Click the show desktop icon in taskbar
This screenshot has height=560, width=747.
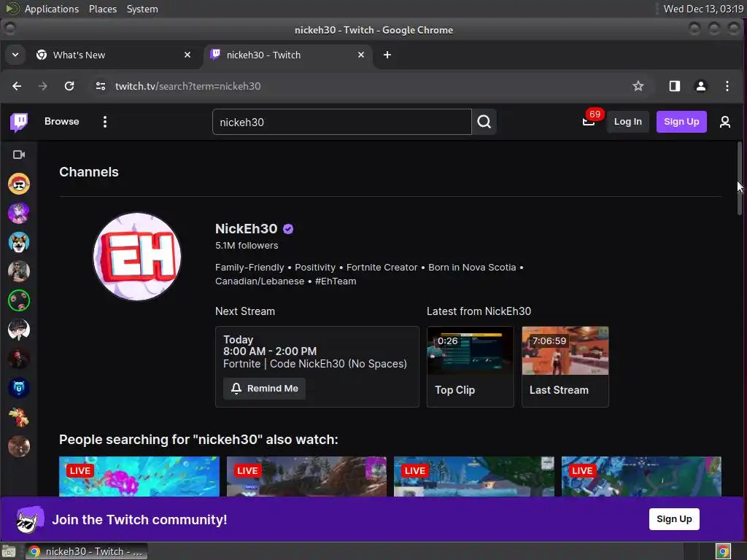9,551
